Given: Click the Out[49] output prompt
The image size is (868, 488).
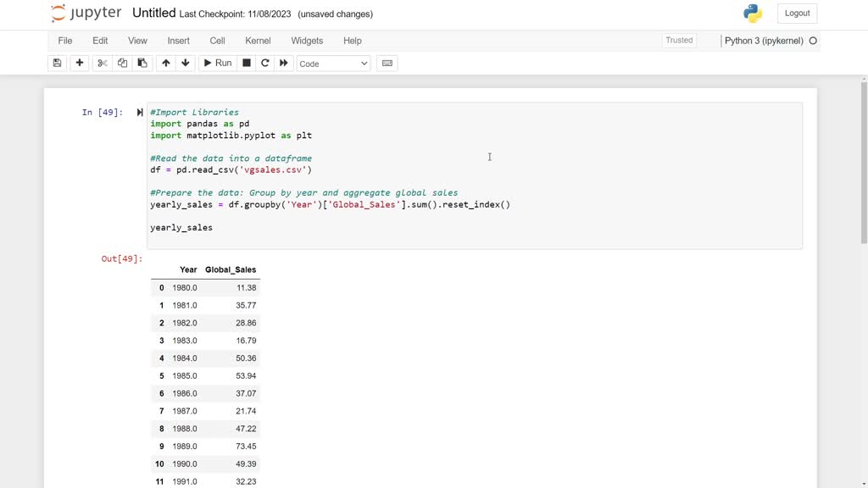Looking at the screenshot, I should tap(122, 258).
